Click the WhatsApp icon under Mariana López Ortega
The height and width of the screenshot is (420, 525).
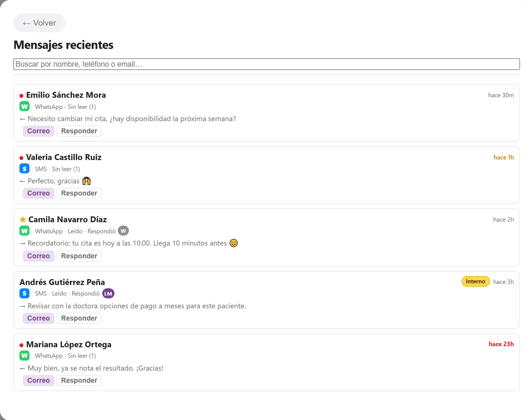(24, 356)
